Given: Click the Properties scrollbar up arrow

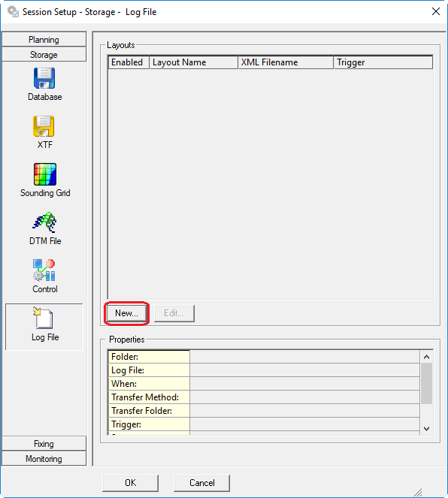Looking at the screenshot, I should (x=426, y=357).
